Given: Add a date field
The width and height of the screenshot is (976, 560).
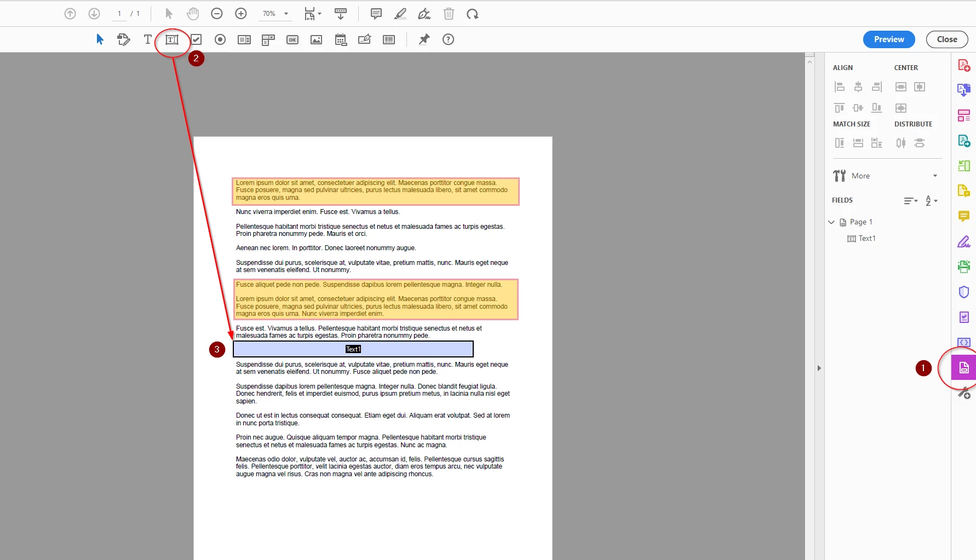Looking at the screenshot, I should pos(341,39).
